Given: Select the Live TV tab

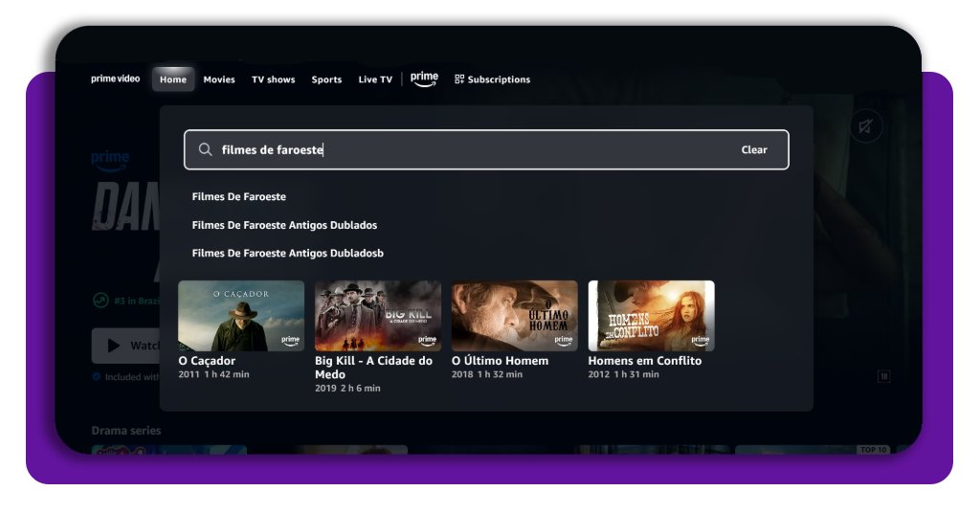Looking at the screenshot, I should point(375,79).
